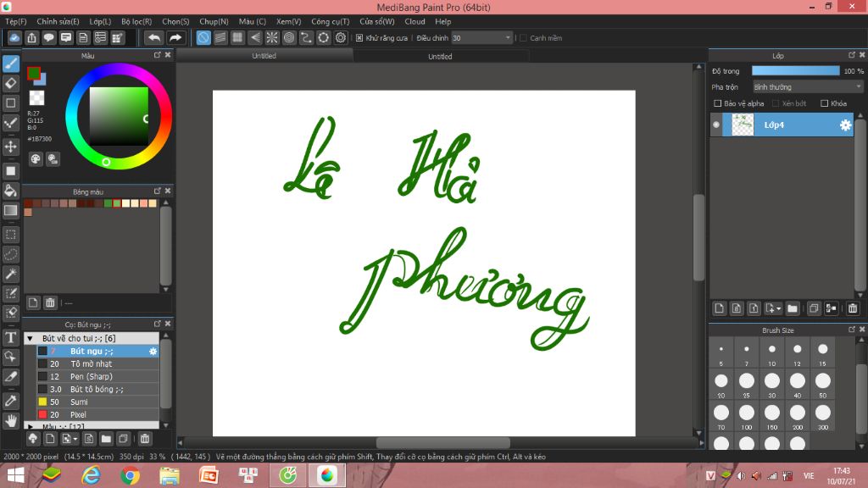Enable the Bảo vệ alpha checkbox

(x=717, y=103)
